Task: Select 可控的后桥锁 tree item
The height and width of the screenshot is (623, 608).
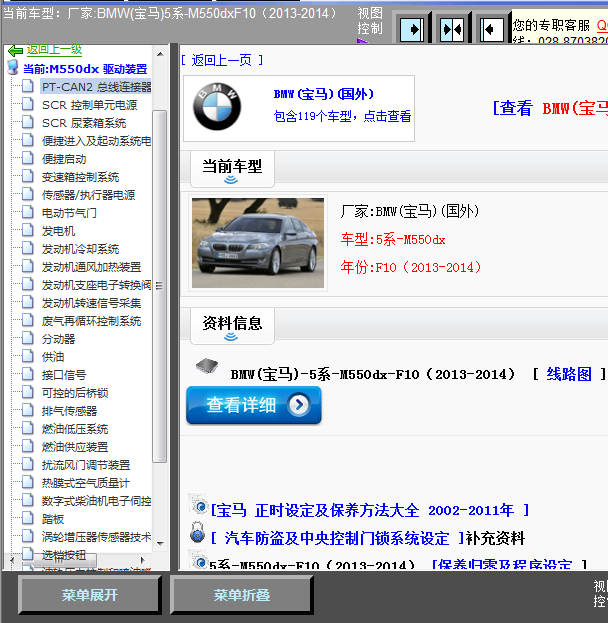Action: pos(75,393)
